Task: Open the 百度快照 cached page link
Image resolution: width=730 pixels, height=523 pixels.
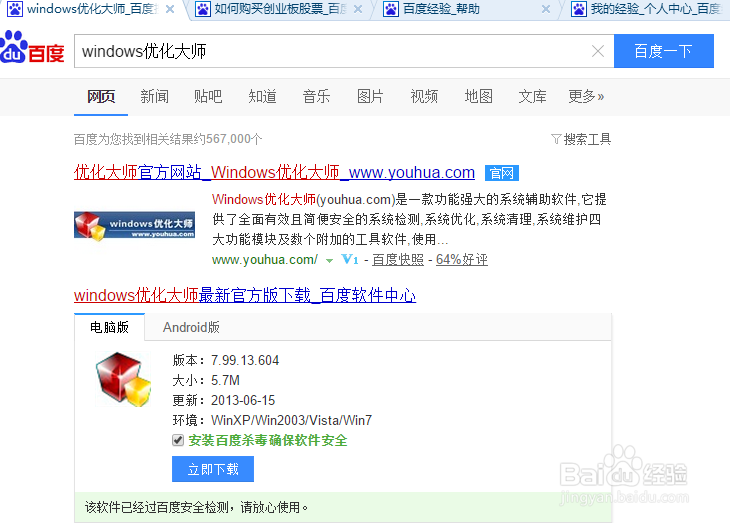Action: [398, 259]
